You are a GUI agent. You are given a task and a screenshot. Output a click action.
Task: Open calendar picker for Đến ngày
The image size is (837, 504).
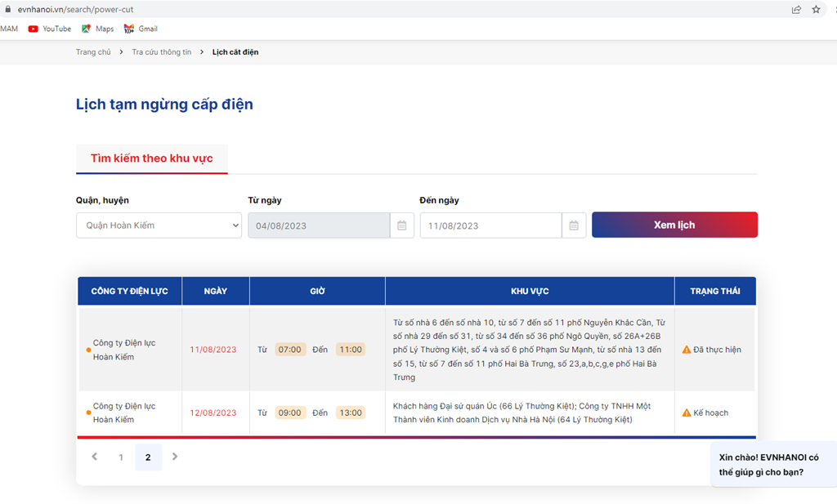(x=574, y=225)
